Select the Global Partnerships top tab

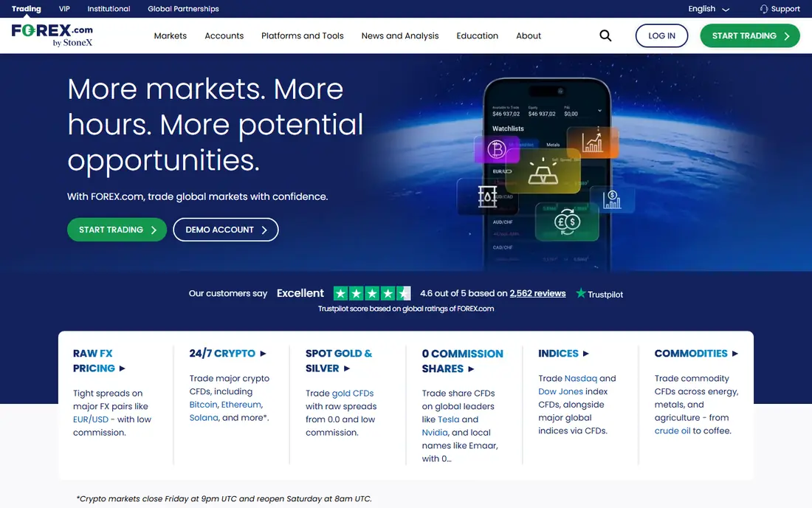(x=183, y=9)
